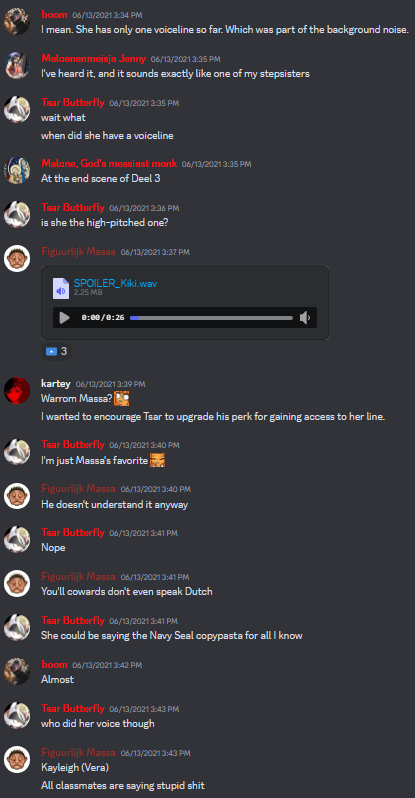
Task: Click the emoji after 'I'm just Massa's favorite'
Action: (x=157, y=461)
